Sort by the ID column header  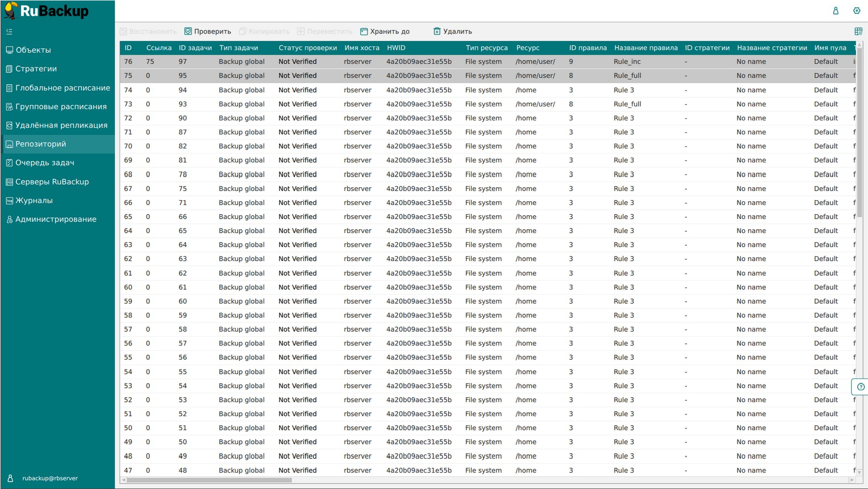coord(129,48)
